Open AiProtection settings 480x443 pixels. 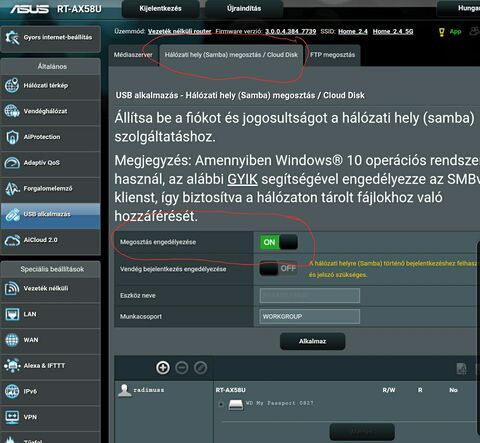(x=50, y=137)
